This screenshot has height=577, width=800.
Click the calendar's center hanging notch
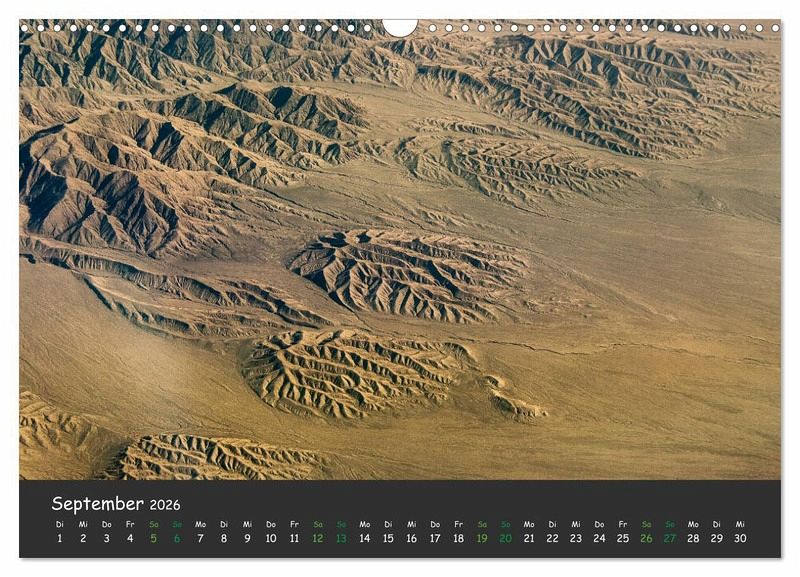tap(400, 26)
